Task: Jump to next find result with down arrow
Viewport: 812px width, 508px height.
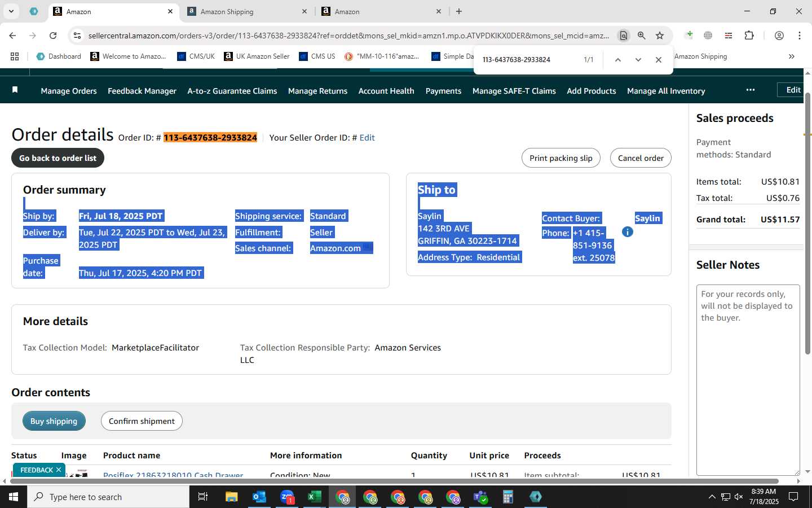Action: click(638, 60)
